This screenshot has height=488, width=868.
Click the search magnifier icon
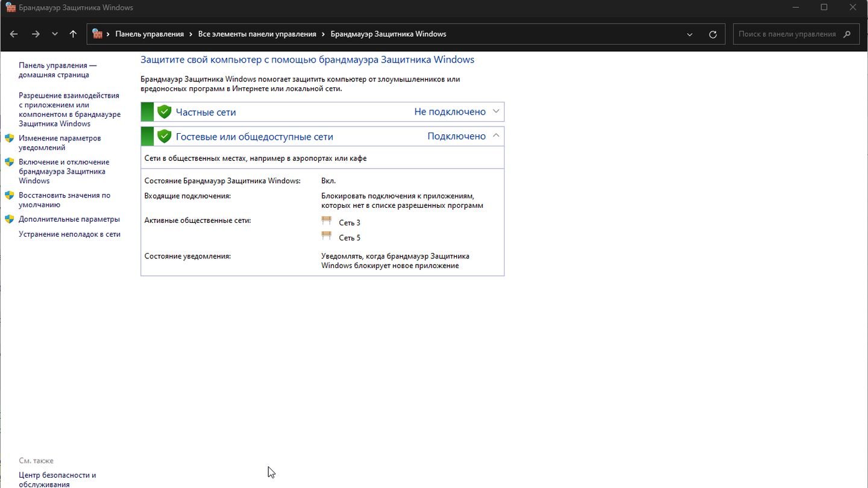847,34
